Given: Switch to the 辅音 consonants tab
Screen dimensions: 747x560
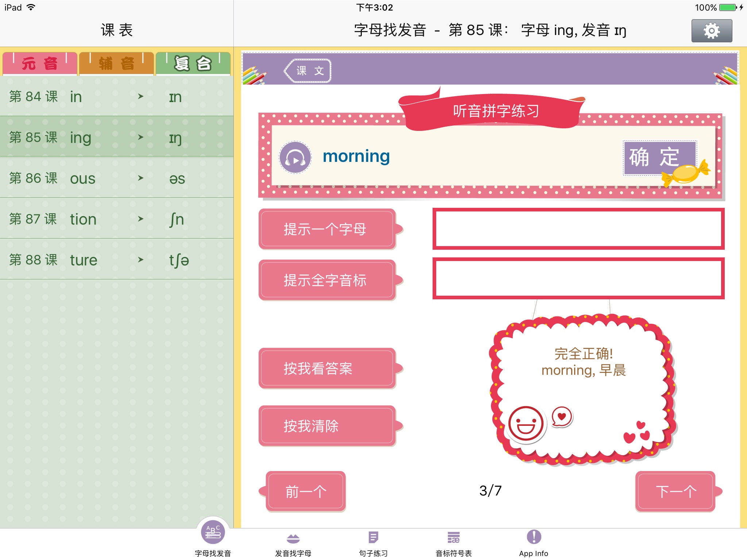Looking at the screenshot, I should 116,64.
